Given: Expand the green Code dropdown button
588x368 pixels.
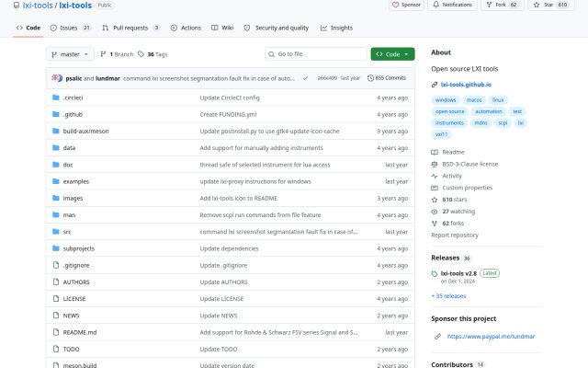Looking at the screenshot, I should (x=392, y=54).
